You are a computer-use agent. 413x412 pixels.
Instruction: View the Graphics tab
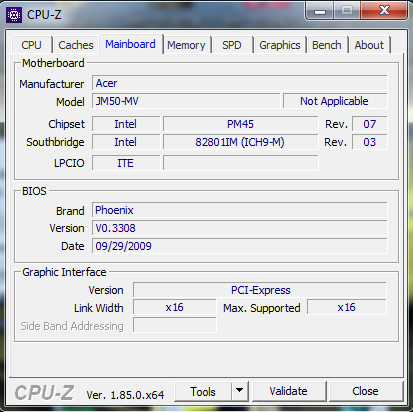(x=280, y=45)
